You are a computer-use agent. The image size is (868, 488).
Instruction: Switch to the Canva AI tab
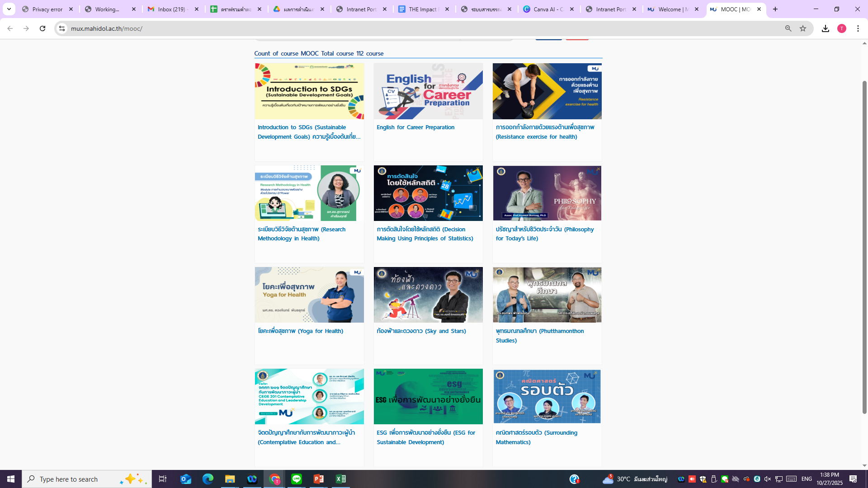[547, 9]
